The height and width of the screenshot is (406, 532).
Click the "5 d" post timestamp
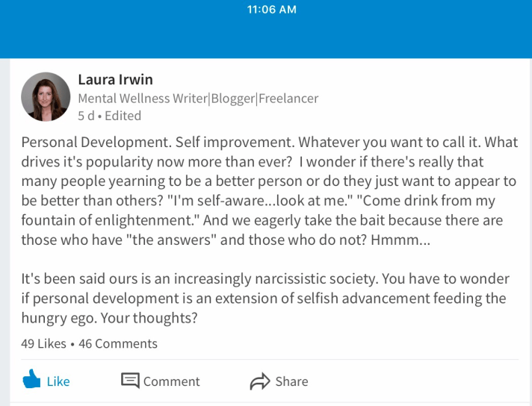click(86, 116)
